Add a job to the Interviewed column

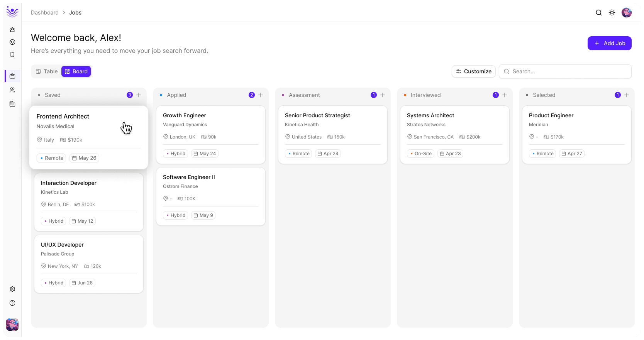click(x=505, y=95)
